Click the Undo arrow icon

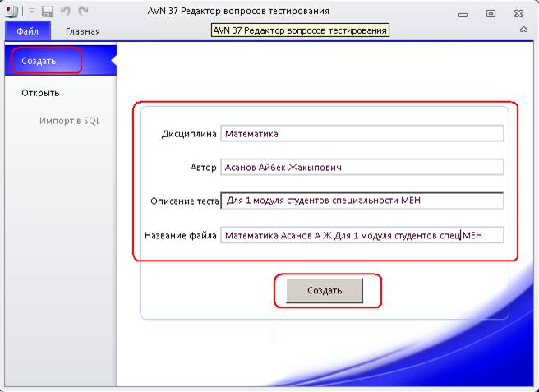pos(65,11)
